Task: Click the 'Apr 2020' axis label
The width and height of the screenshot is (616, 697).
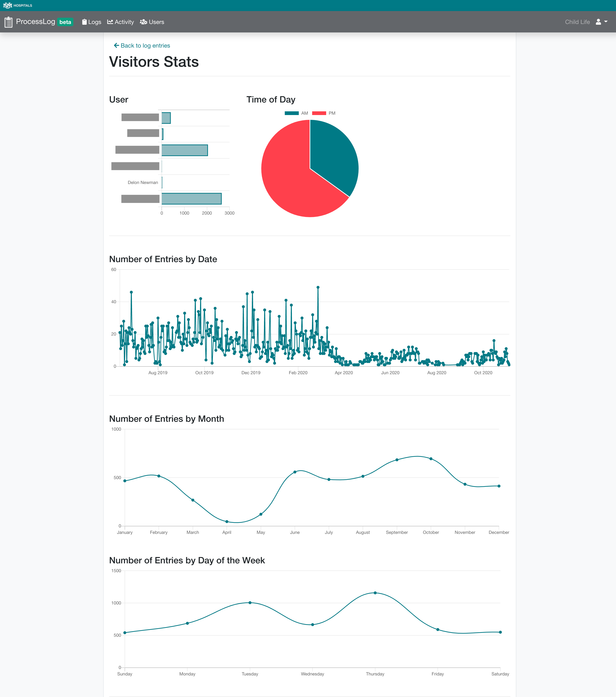Action: [x=344, y=373]
